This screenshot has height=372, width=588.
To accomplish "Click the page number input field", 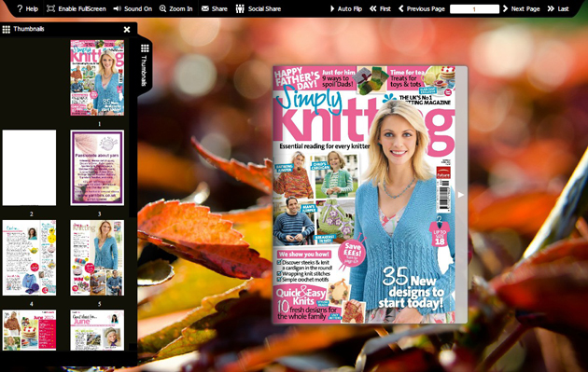I will 474,9.
